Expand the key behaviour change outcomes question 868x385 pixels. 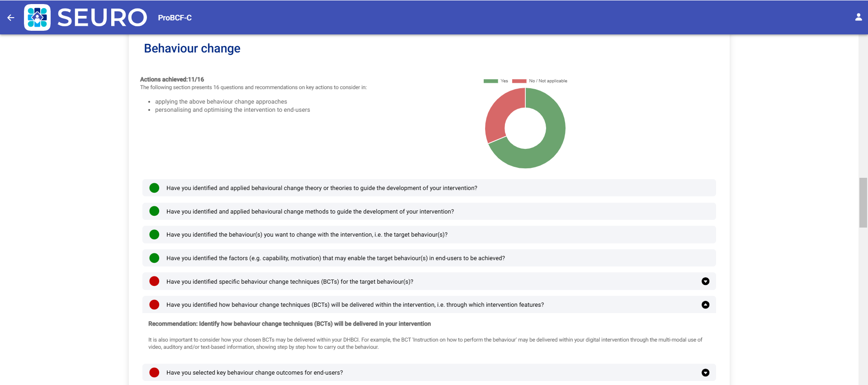tap(705, 372)
